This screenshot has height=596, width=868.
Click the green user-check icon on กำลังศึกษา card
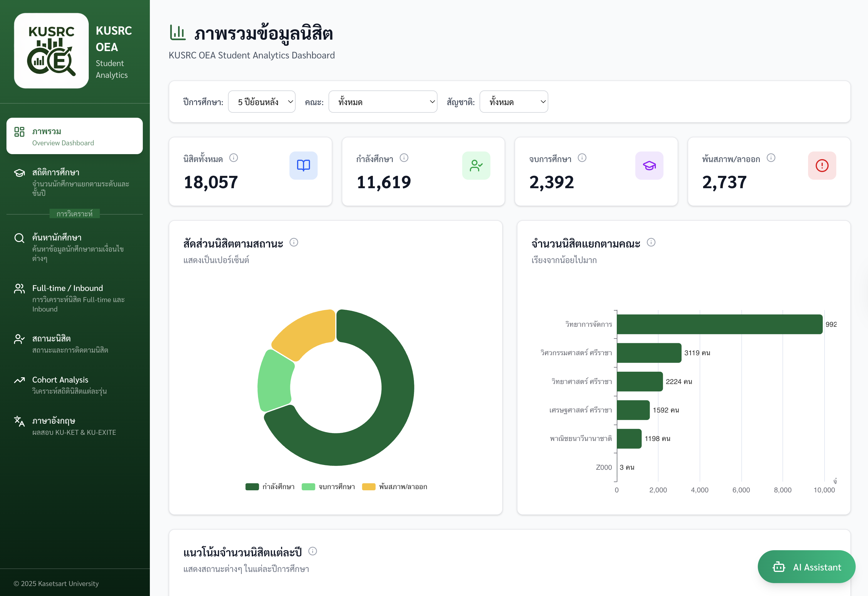476,166
